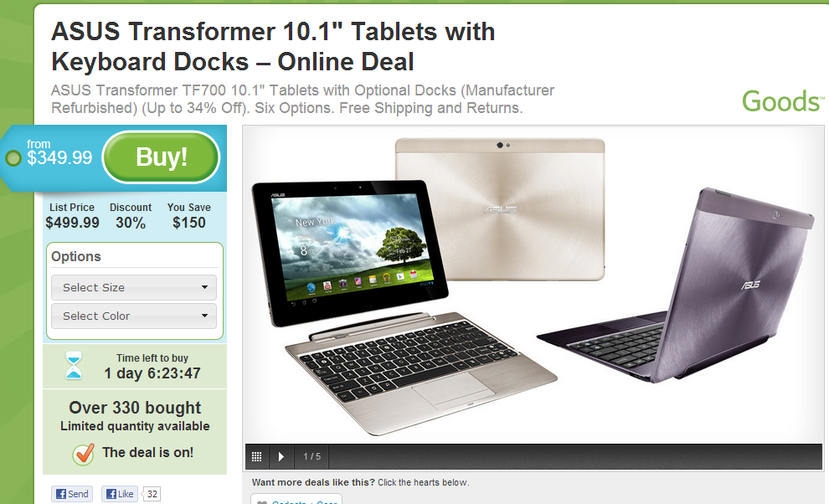
Task: Open the Select Size dropdown
Action: tap(134, 287)
